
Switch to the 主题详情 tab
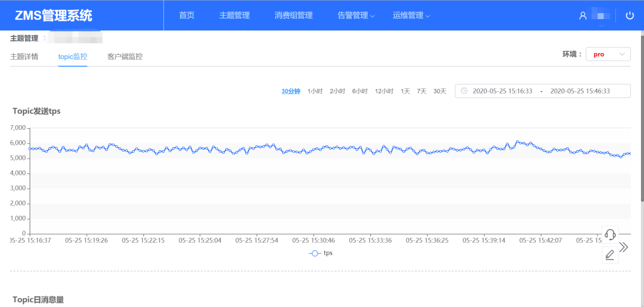tap(24, 57)
